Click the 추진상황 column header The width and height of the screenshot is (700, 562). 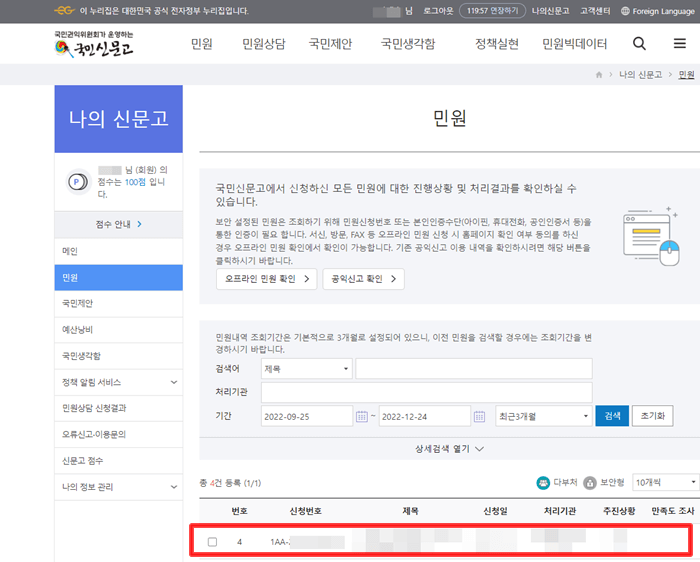(x=619, y=511)
